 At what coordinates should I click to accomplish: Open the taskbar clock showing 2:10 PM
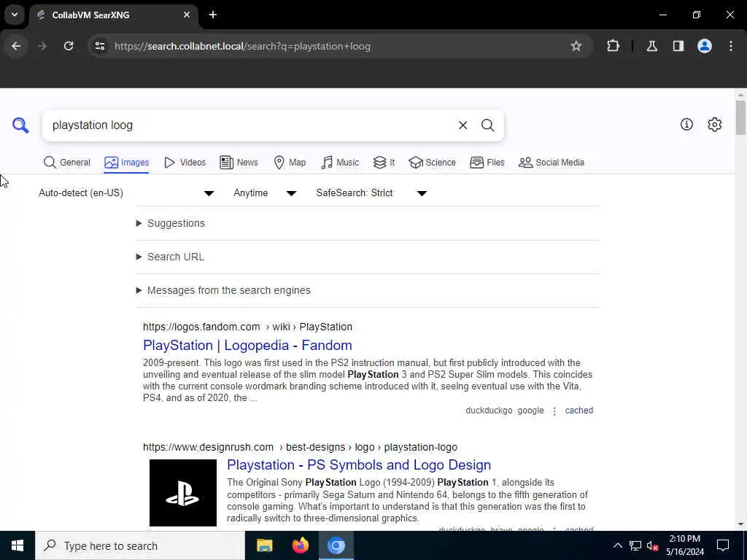684,545
